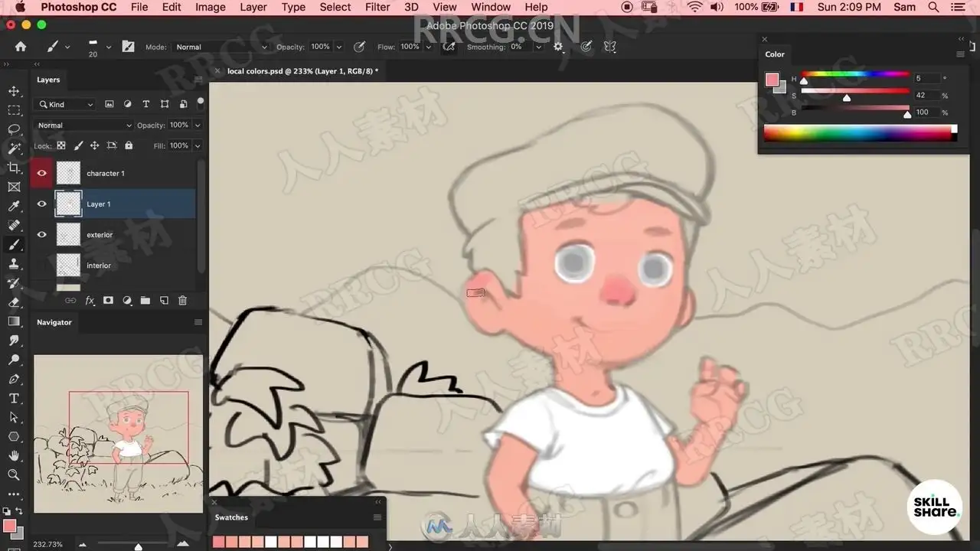Select the Rectangular Marquee tool

click(14, 110)
